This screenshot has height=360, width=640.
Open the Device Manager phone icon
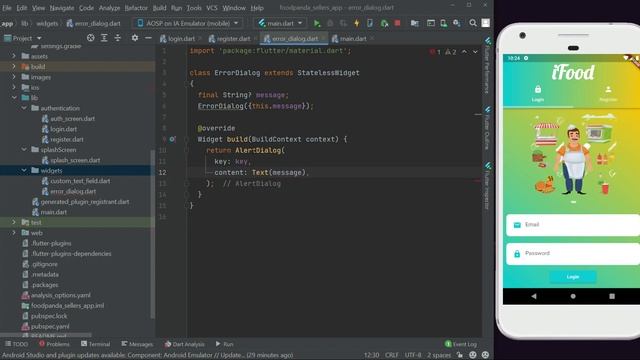pos(444,23)
